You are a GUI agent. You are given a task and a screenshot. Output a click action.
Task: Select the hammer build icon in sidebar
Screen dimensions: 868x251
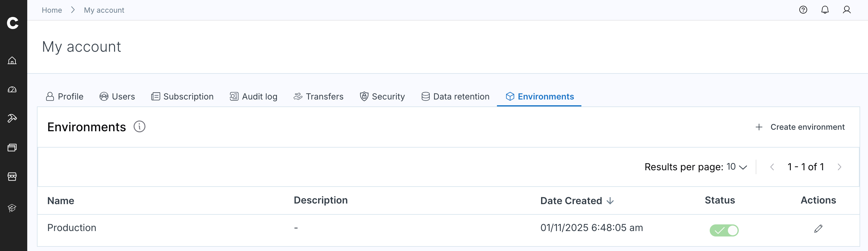pos(12,118)
